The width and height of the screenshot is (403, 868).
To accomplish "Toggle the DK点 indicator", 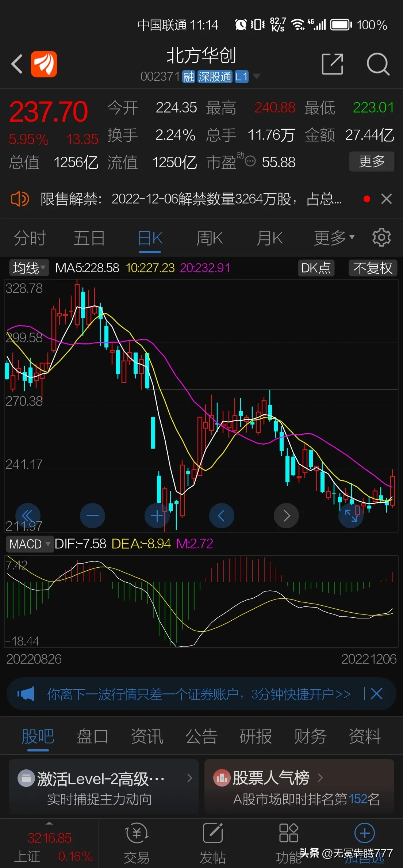I will pyautogui.click(x=316, y=268).
